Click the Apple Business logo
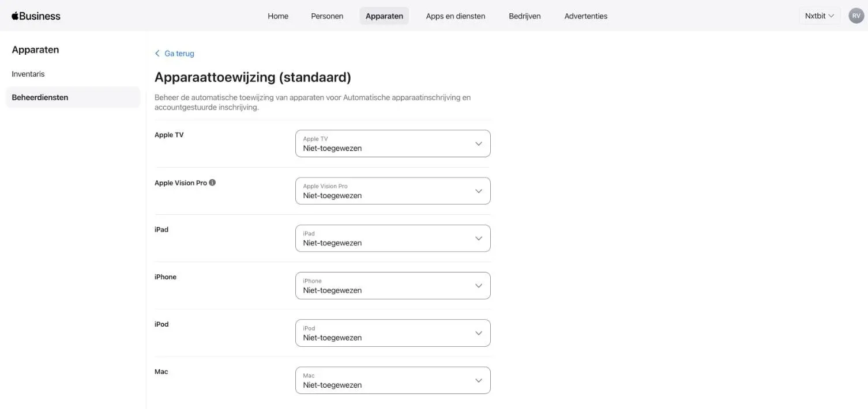Screen dimensions: 868x409 click(x=36, y=16)
